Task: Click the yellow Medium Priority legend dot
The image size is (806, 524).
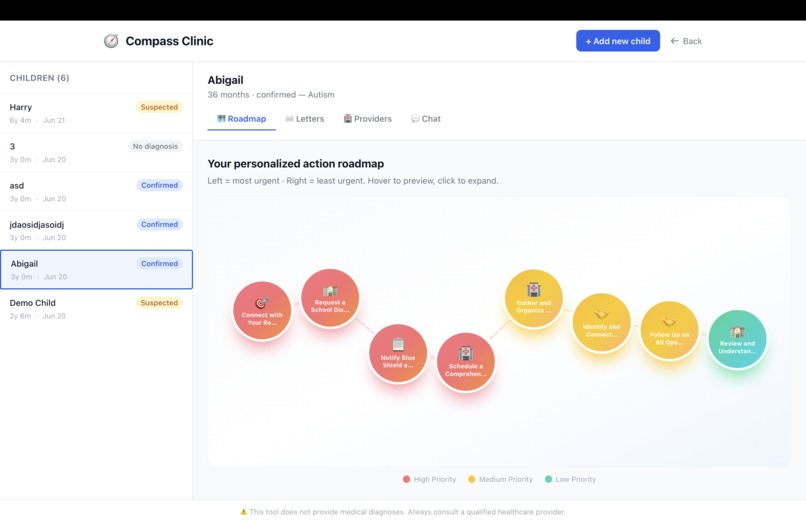Action: click(x=471, y=479)
